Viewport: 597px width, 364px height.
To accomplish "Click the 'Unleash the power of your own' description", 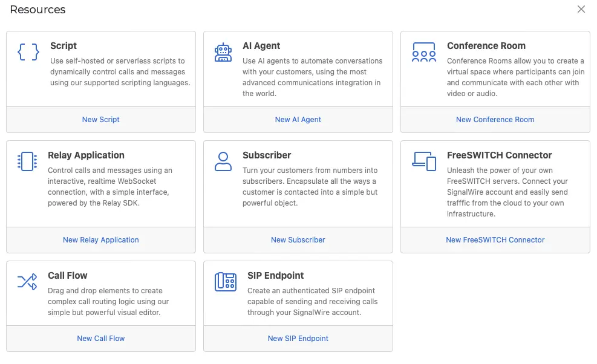I will (x=507, y=192).
